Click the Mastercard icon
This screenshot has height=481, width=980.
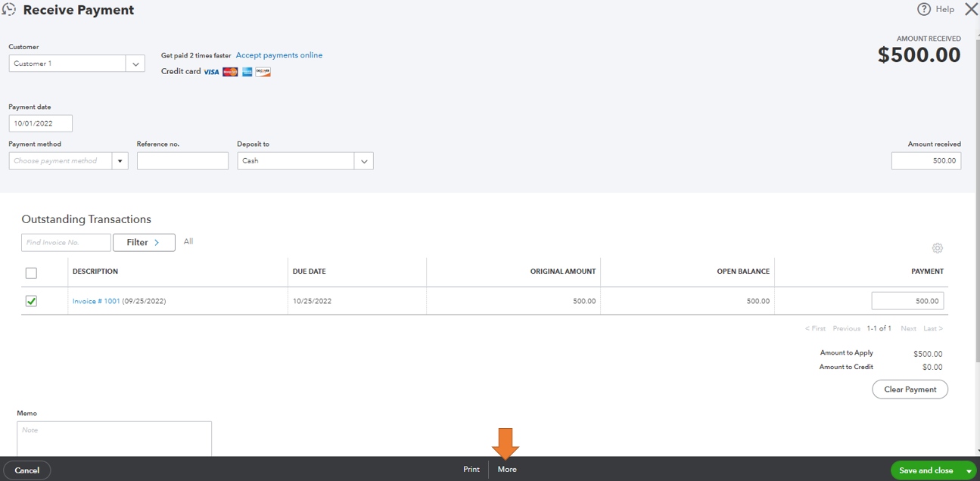point(230,72)
